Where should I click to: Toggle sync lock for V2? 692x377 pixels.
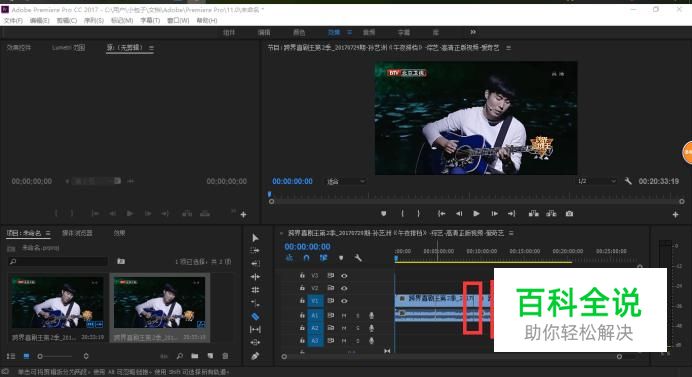(331, 288)
